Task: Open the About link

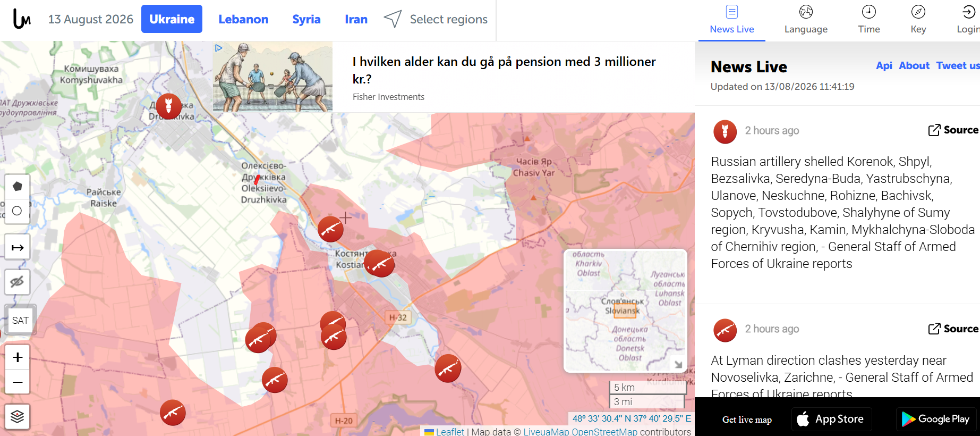Action: [914, 65]
